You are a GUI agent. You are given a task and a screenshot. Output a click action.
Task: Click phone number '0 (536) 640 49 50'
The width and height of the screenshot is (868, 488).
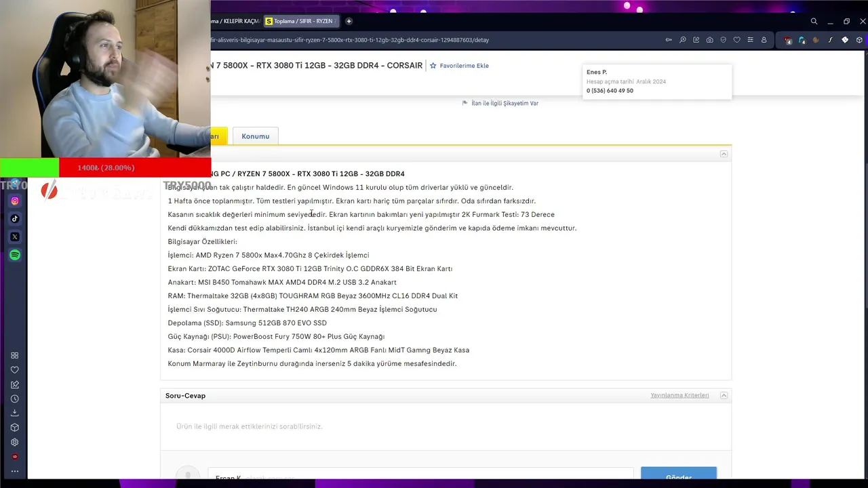tap(610, 91)
